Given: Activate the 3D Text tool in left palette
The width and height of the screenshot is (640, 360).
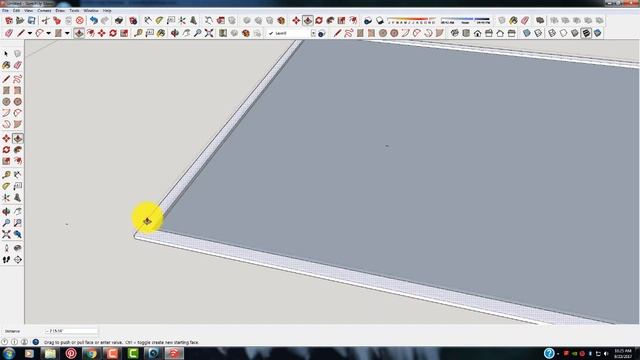Looking at the screenshot, I should point(18,198).
